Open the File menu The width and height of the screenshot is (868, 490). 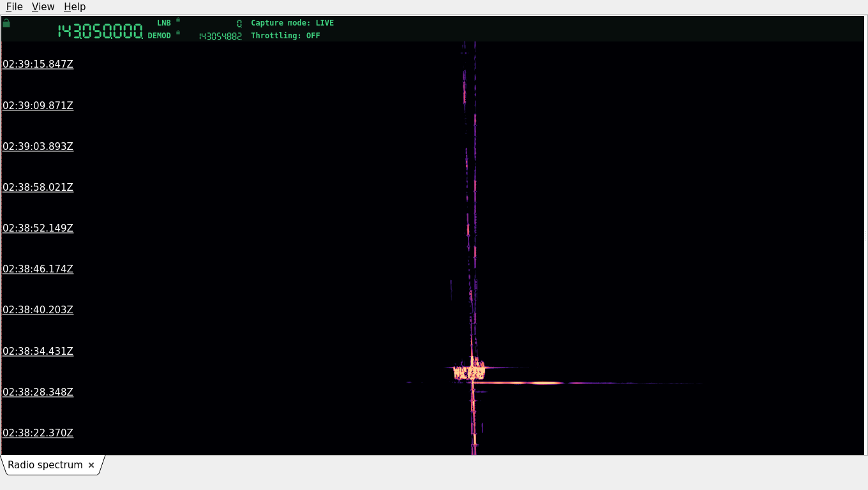14,7
